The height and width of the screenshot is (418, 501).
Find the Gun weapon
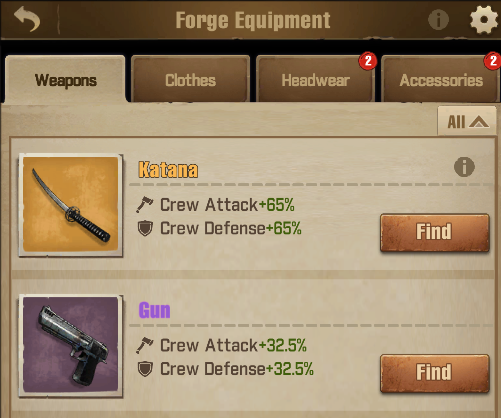pos(435,373)
